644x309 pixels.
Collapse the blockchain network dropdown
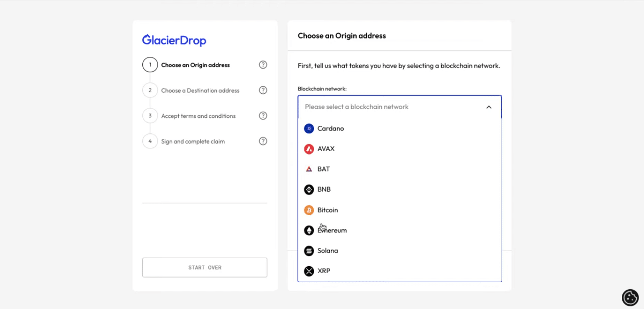[x=400, y=107]
